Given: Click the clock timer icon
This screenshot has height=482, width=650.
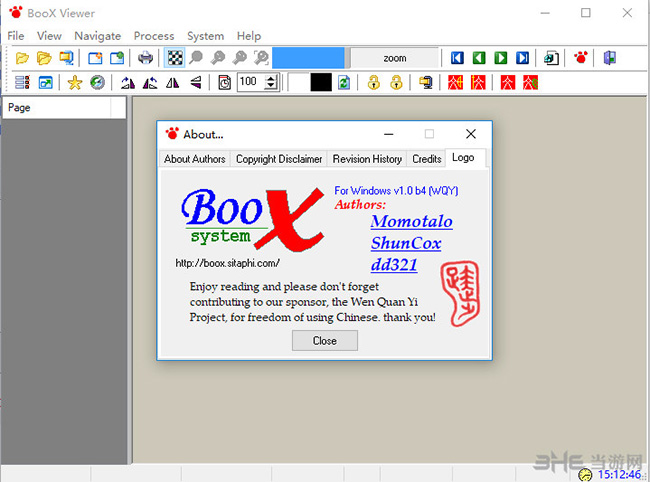Looking at the screenshot, I should click(224, 83).
